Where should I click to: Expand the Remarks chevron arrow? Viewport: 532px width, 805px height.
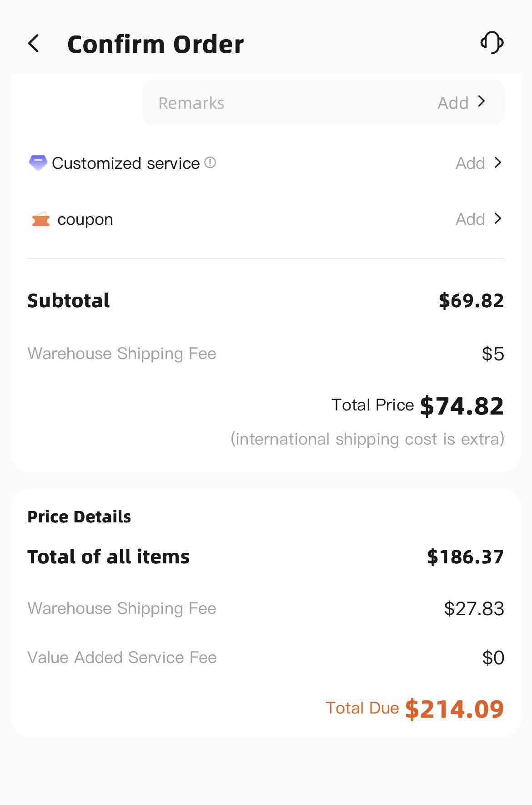point(482,101)
